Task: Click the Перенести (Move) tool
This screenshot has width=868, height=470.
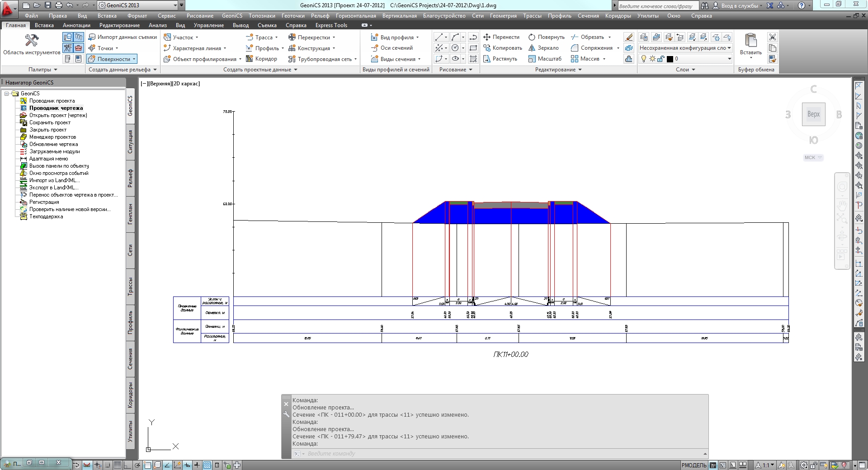Action: pos(501,37)
